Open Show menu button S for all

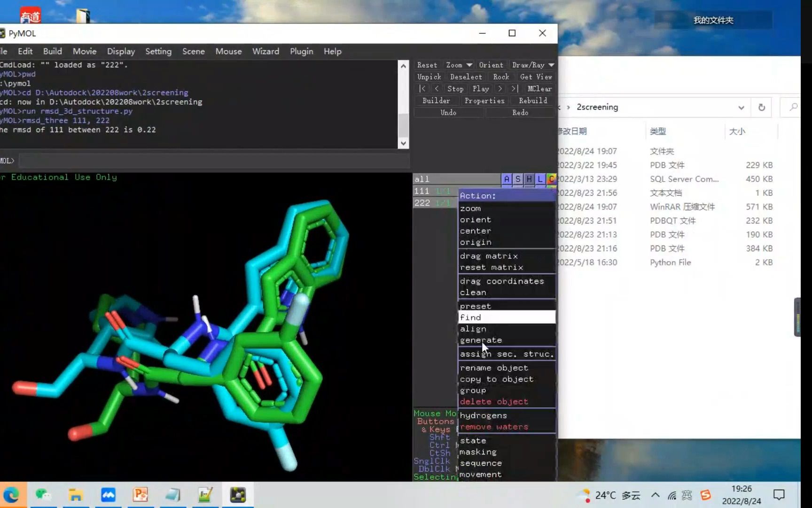(518, 179)
